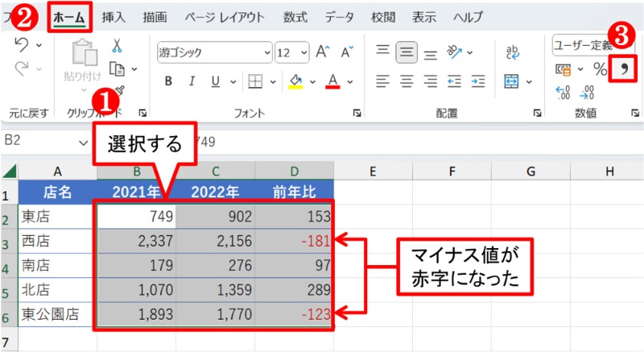Open the font size dropdown
Screen dimensions: 644x352
point(303,52)
